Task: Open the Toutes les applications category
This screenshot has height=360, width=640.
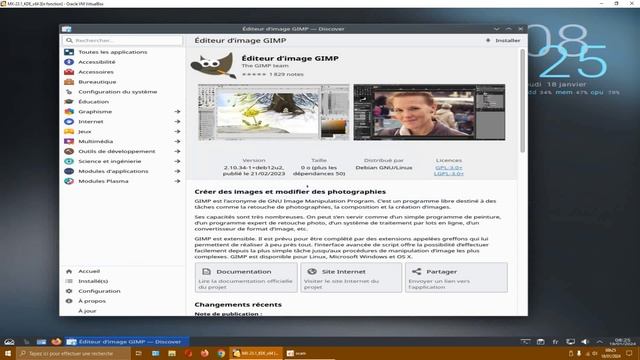Action: point(122,52)
